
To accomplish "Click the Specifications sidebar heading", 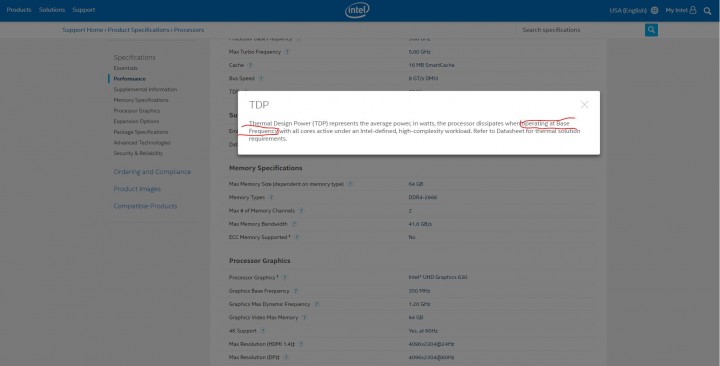I will pyautogui.click(x=135, y=57).
